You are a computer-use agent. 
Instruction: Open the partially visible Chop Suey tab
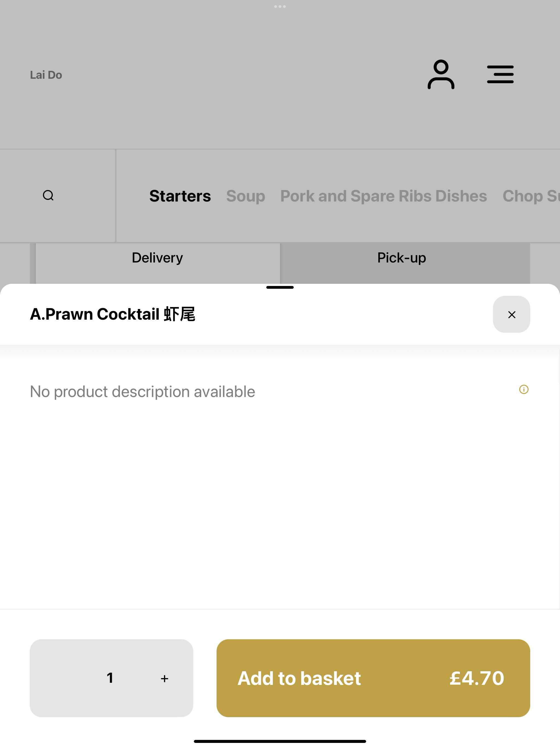531,196
